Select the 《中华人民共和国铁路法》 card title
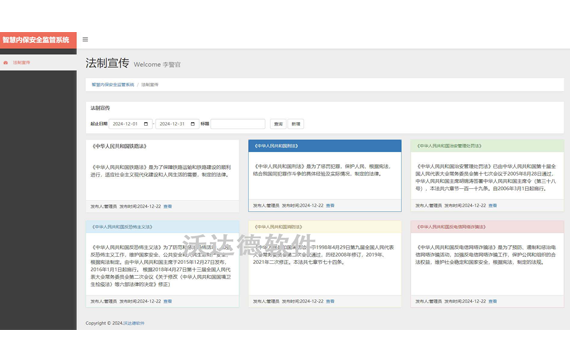570x360 pixels. tap(119, 146)
